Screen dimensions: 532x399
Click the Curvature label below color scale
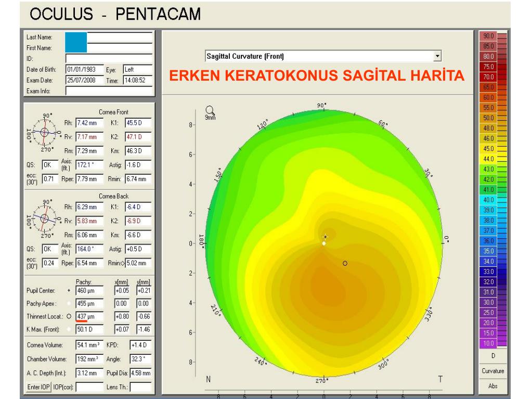point(491,371)
